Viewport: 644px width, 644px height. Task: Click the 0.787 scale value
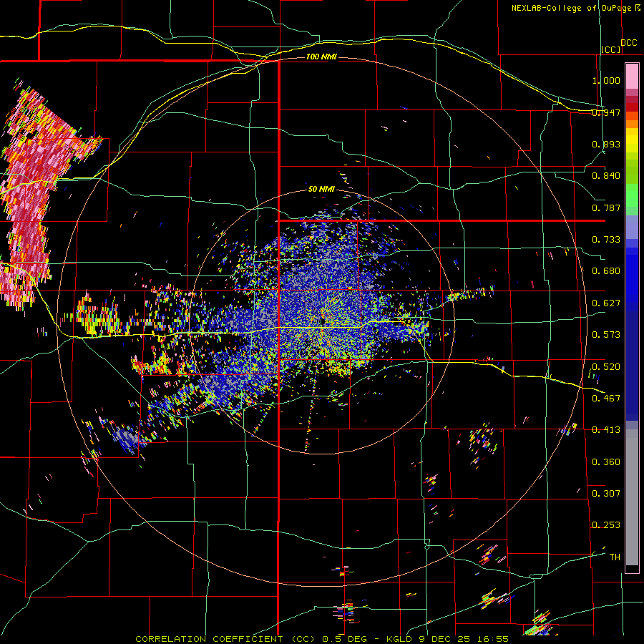click(x=606, y=208)
